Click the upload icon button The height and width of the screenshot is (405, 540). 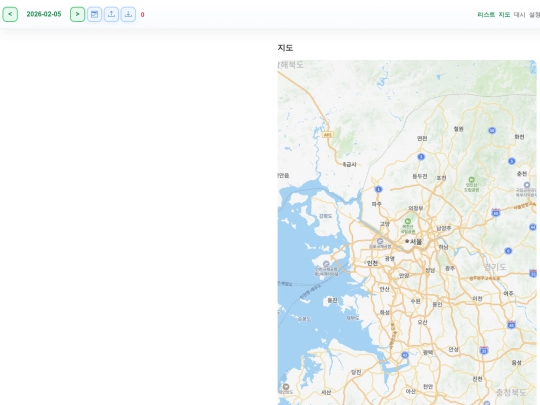pyautogui.click(x=111, y=14)
